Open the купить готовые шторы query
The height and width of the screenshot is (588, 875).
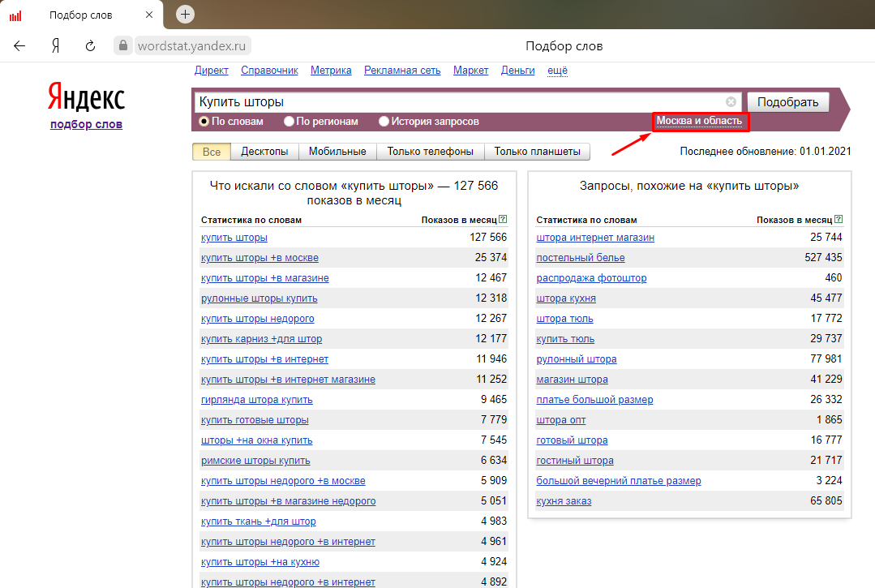(255, 420)
